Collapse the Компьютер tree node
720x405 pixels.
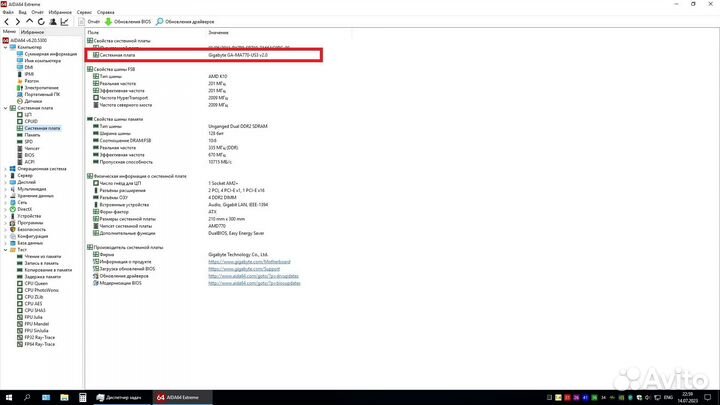pos(5,46)
